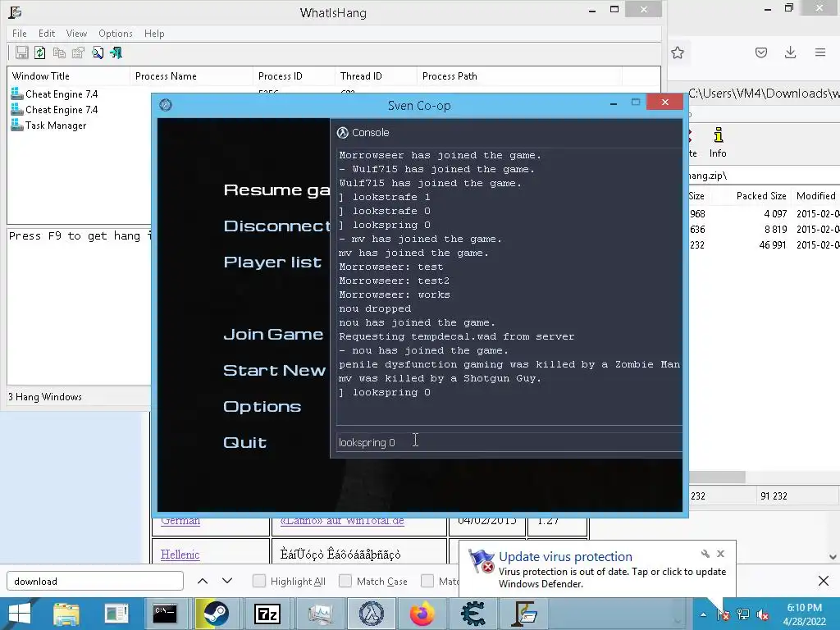Switch to Sven Co-op taskbar icon

[x=372, y=614]
